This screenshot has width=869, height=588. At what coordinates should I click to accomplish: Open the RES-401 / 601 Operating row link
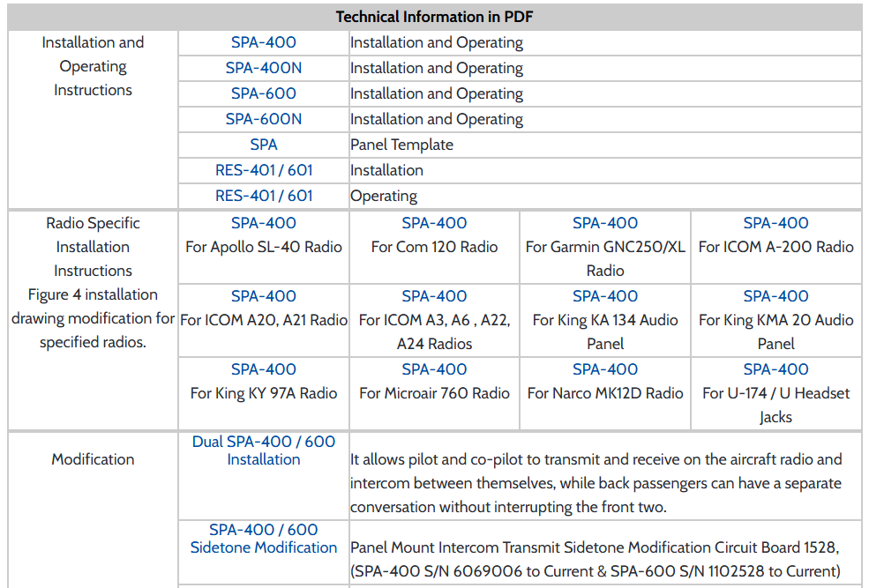point(263,196)
